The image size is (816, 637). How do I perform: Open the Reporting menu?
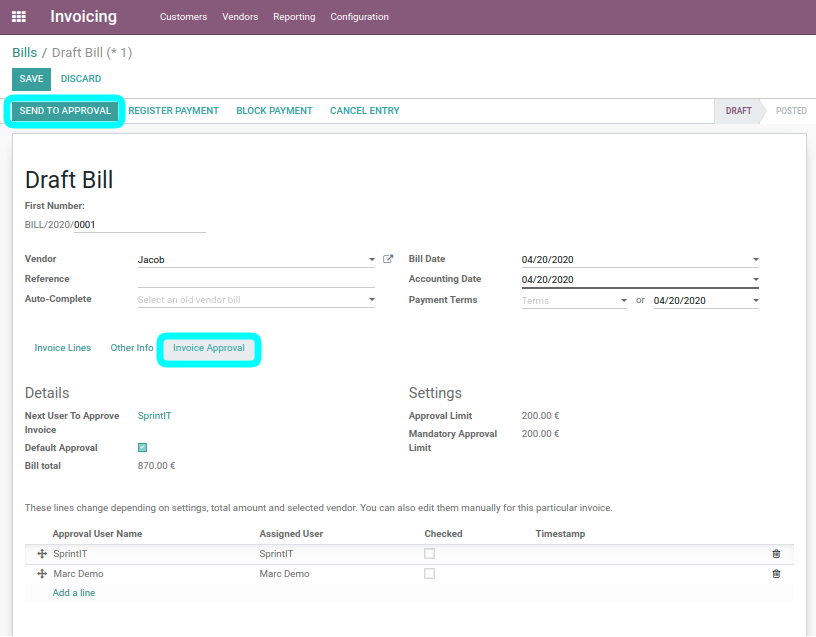(294, 17)
